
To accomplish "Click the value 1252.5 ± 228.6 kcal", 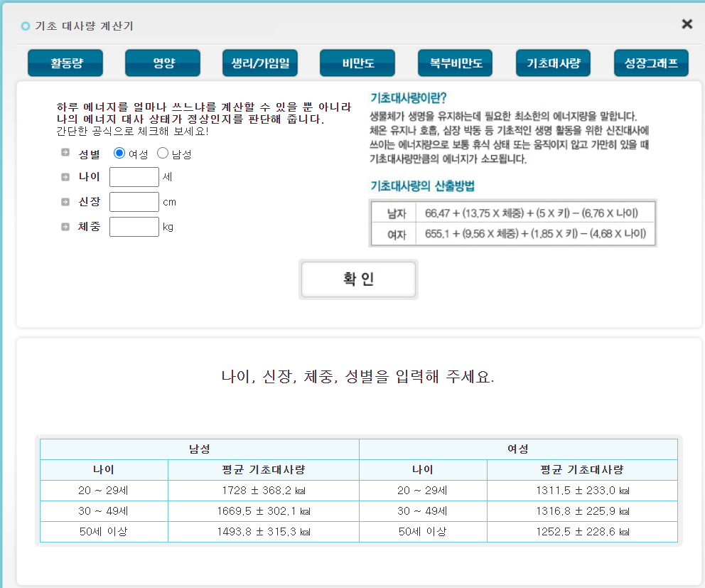I will (x=582, y=532).
